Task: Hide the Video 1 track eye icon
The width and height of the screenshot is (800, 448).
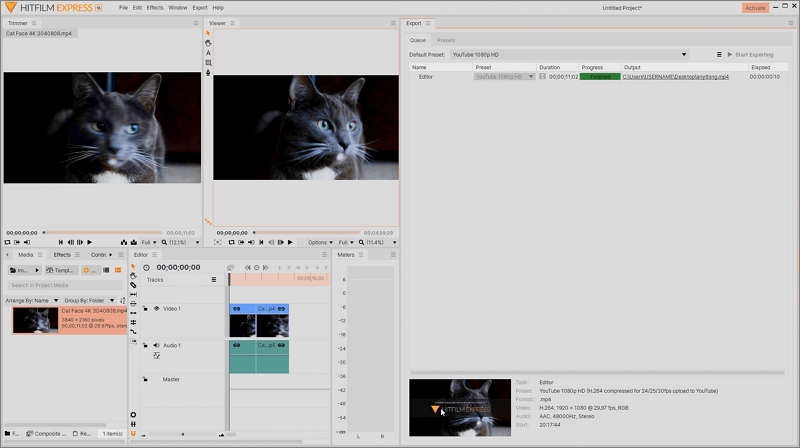Action: point(157,308)
